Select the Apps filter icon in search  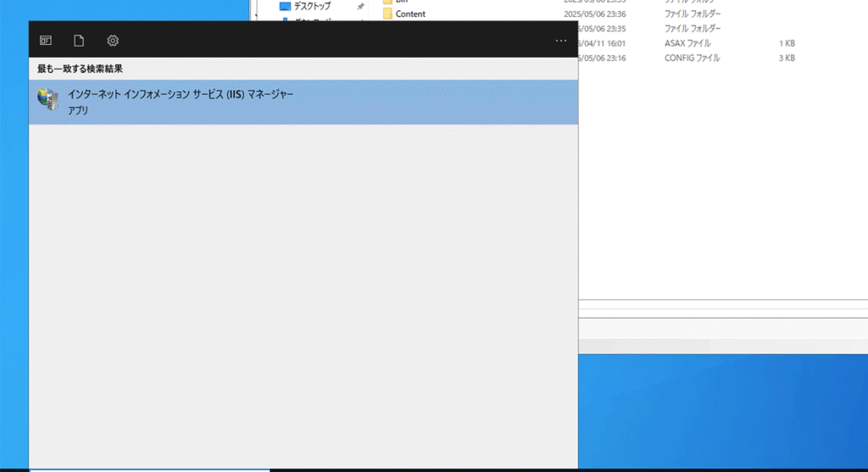point(46,41)
